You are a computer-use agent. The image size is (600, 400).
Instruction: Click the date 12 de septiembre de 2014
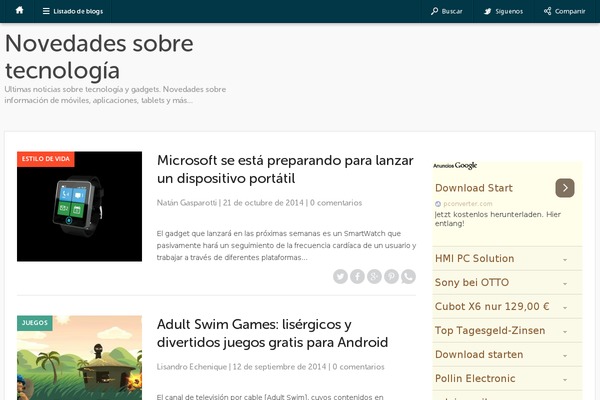(279, 367)
